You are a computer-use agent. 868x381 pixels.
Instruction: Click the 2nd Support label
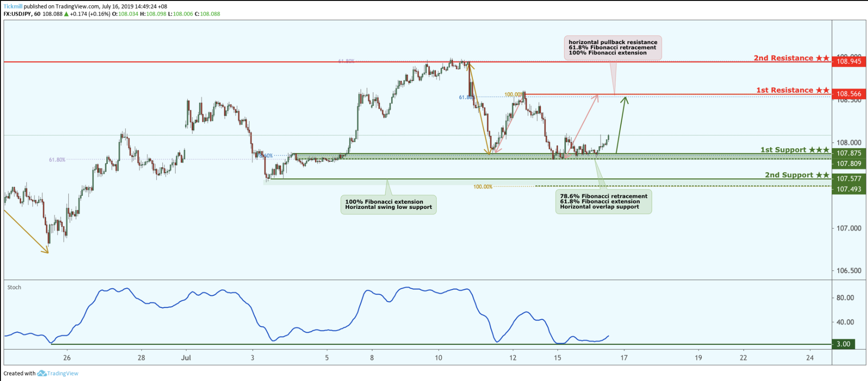(x=797, y=175)
